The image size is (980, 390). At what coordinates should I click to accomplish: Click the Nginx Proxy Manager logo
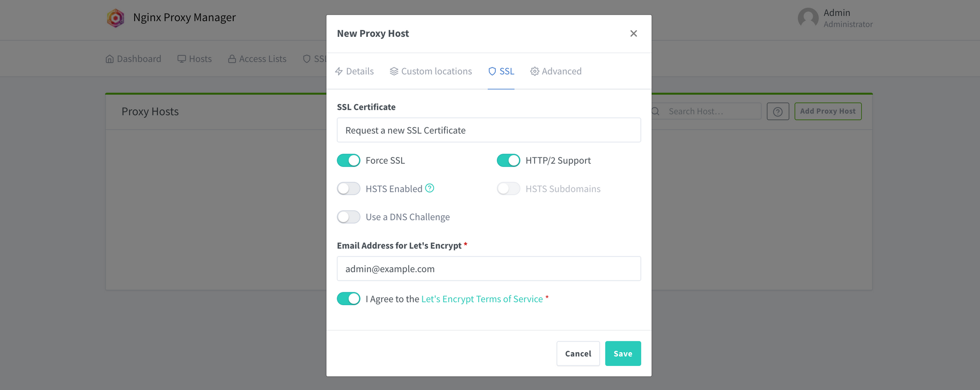click(116, 18)
